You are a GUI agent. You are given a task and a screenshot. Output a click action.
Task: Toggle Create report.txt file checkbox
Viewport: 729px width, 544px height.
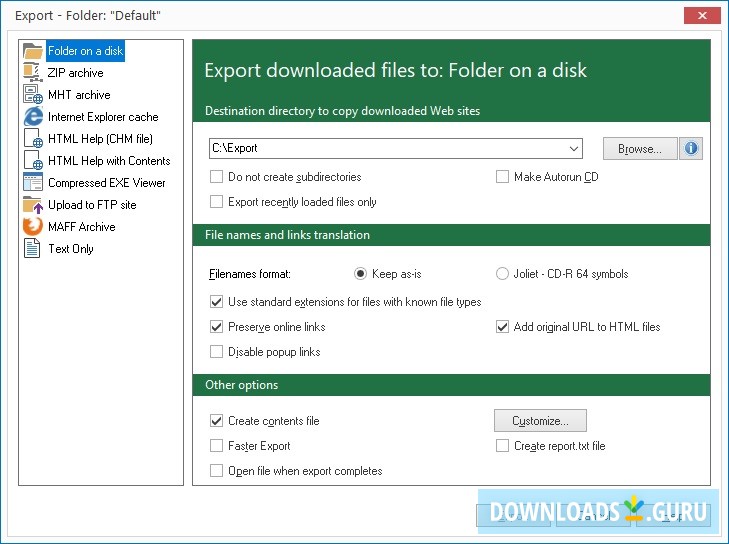point(502,446)
